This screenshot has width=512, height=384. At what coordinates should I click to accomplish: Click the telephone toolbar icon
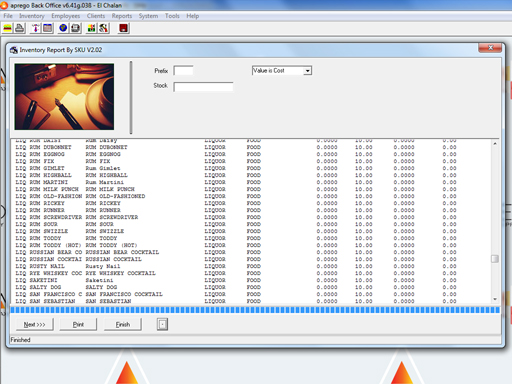pos(75,28)
